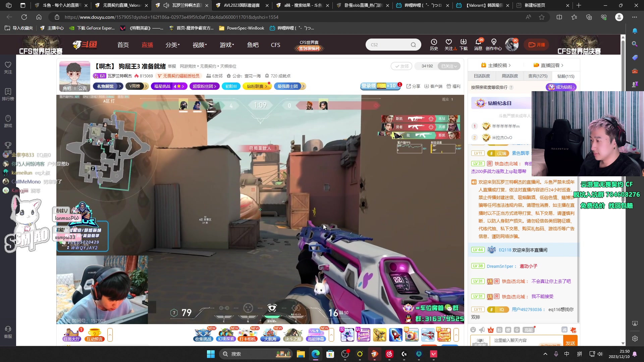
Task: Open 打卡相机 activity icon
Action: pyautogui.click(x=248, y=335)
